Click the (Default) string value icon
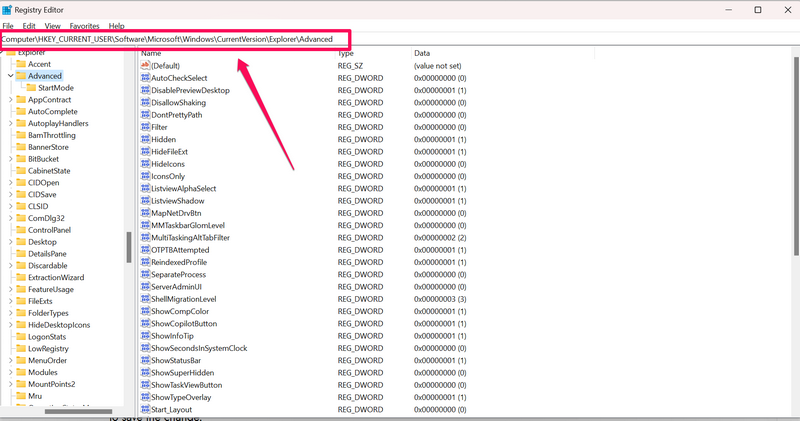Screen dimensions: 800x421 pyautogui.click(x=145, y=65)
